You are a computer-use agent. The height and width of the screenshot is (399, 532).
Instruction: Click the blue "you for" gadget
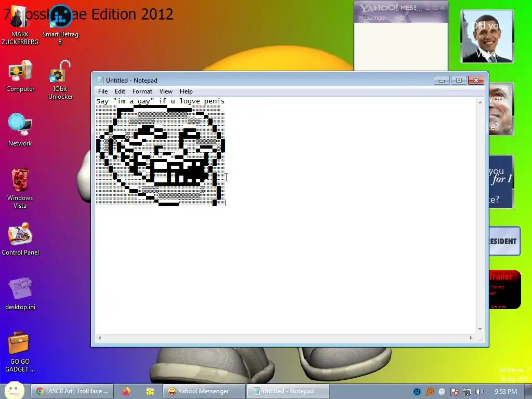[x=501, y=182]
